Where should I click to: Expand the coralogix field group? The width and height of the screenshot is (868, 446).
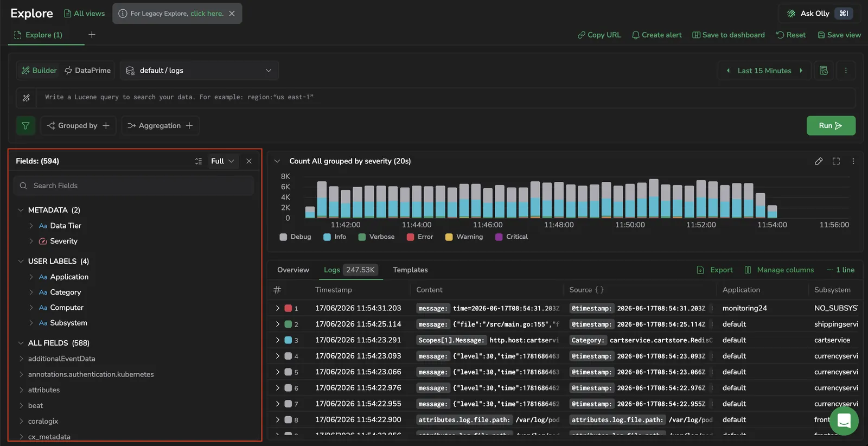click(21, 421)
